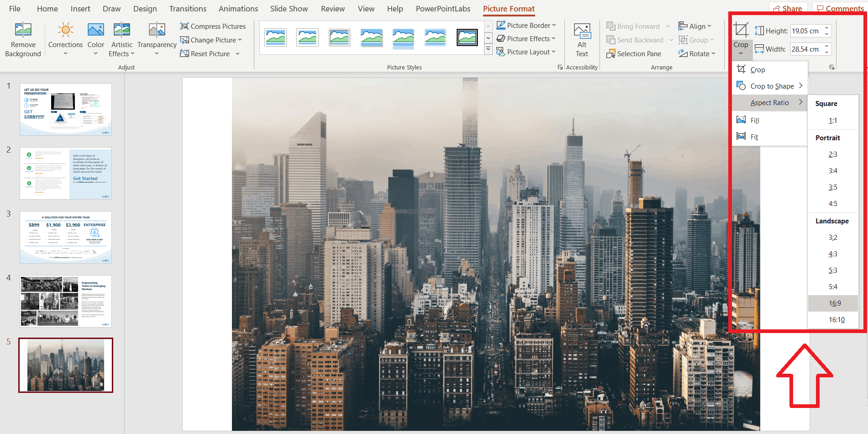Select 4:3 landscape aspect ratio
The width and height of the screenshot is (868, 434).
[x=833, y=254]
